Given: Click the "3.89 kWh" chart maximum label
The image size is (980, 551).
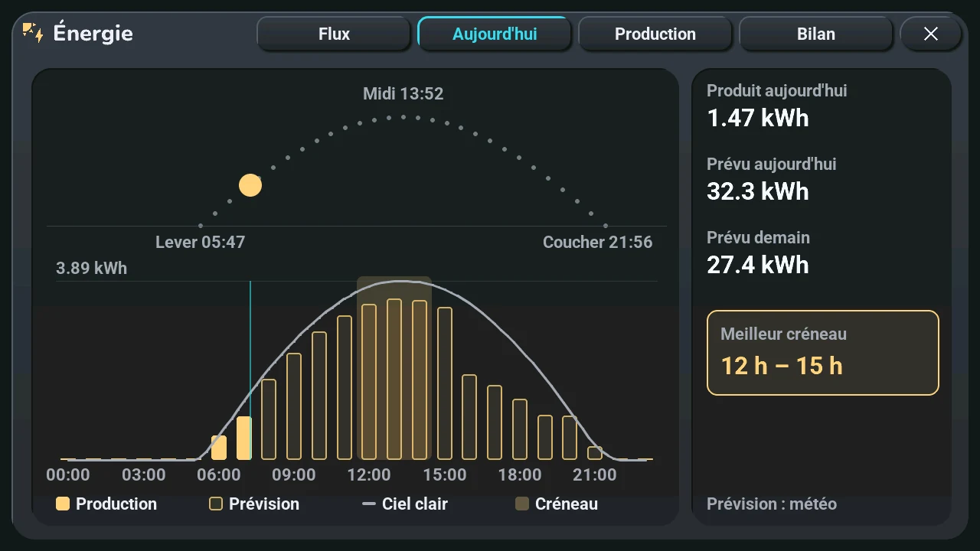Looking at the screenshot, I should tap(92, 268).
